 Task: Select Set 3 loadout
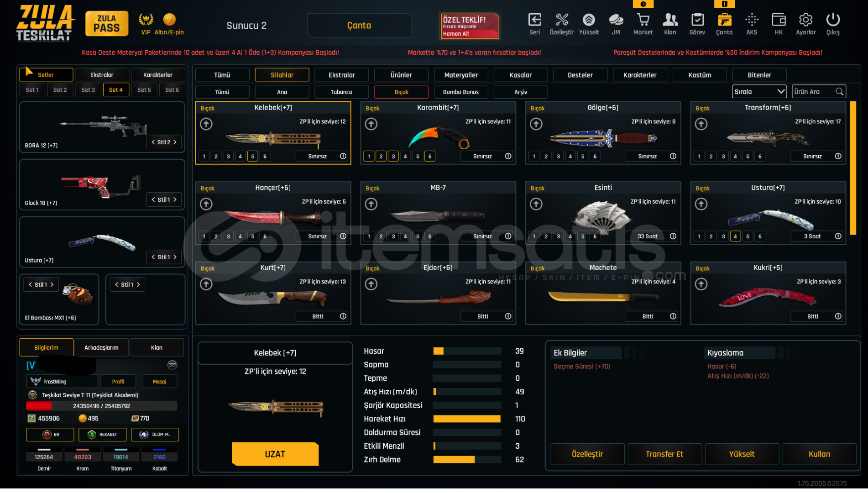click(88, 90)
